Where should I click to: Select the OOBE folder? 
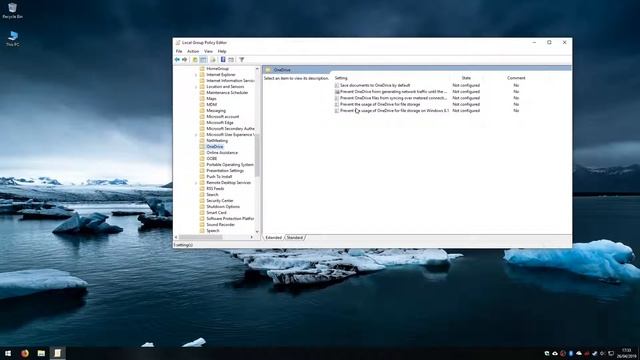coord(208,159)
